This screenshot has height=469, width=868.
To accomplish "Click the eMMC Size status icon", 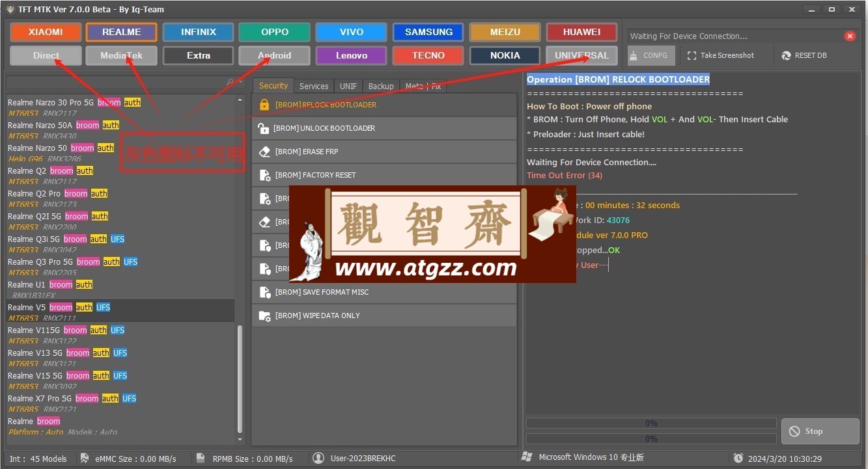I will pyautogui.click(x=85, y=458).
